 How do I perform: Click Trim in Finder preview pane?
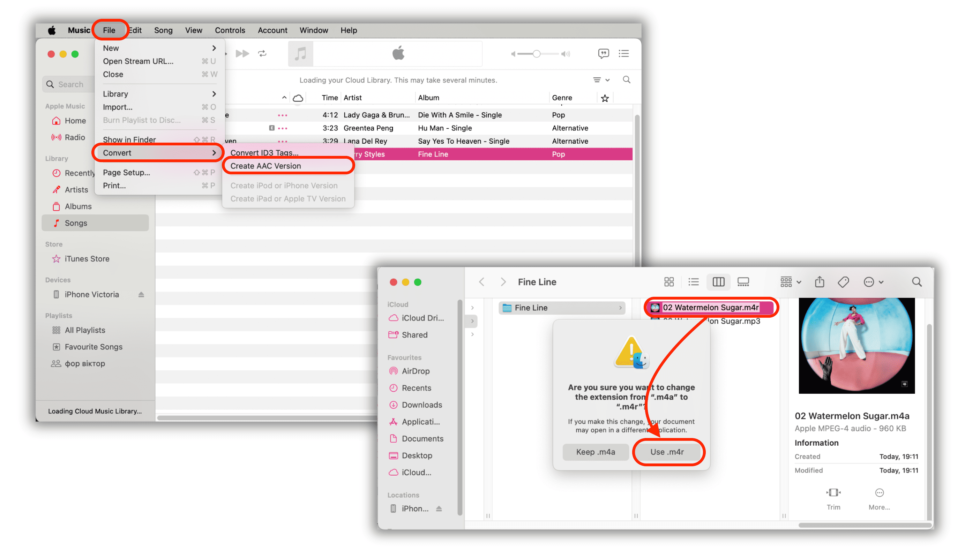coord(833,499)
